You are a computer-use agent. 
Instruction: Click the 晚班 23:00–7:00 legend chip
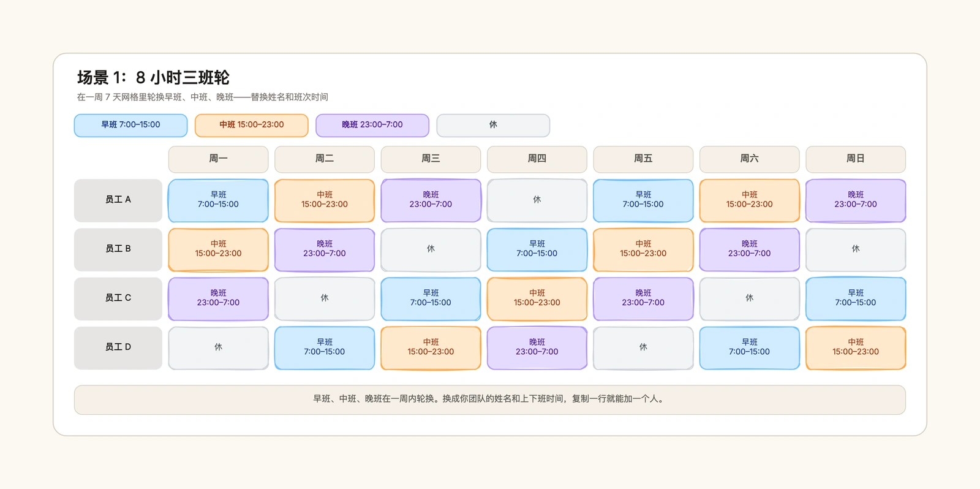click(372, 125)
